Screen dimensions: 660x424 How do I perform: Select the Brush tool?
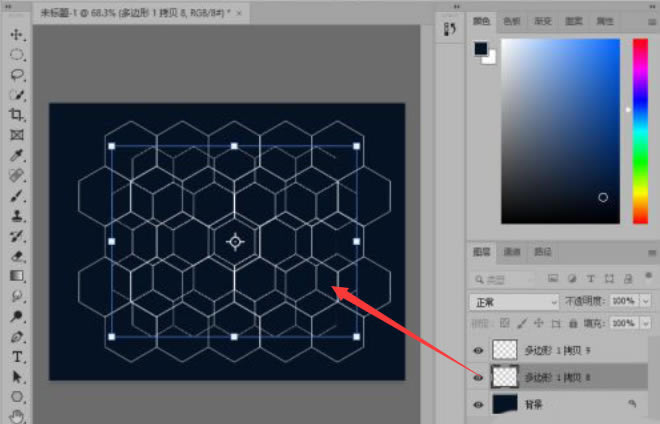pos(16,196)
